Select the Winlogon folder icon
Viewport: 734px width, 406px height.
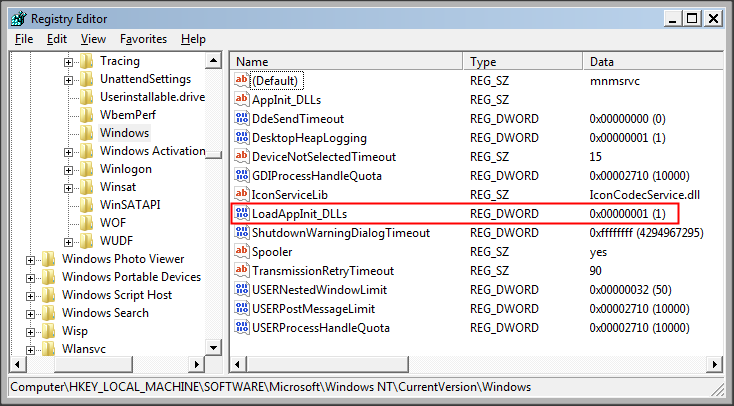87,169
